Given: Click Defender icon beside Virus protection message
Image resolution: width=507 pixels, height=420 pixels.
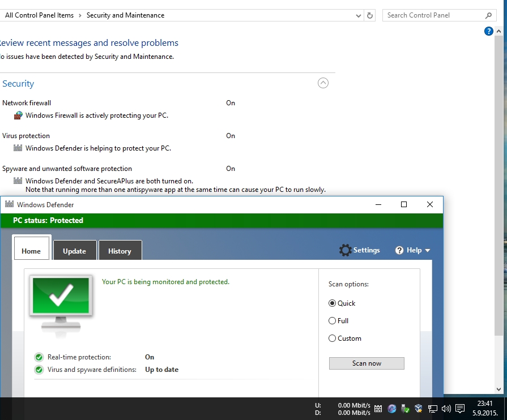Looking at the screenshot, I should pos(18,148).
